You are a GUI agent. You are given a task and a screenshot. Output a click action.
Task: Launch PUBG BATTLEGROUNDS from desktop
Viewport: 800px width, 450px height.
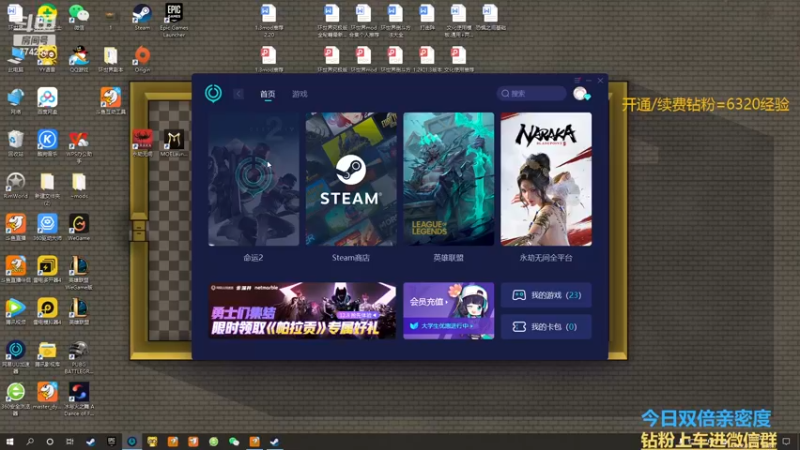(79, 357)
